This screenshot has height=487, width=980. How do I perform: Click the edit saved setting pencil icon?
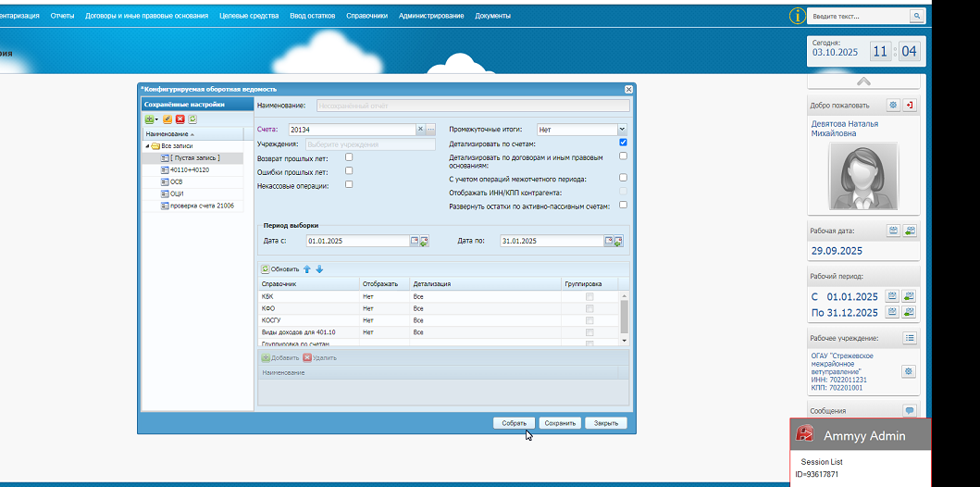coord(167,119)
